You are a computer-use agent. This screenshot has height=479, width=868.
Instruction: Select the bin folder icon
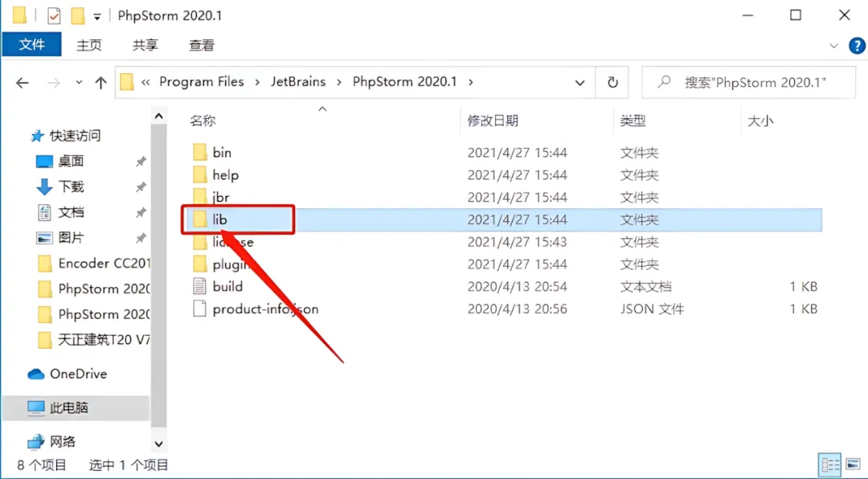click(x=200, y=152)
